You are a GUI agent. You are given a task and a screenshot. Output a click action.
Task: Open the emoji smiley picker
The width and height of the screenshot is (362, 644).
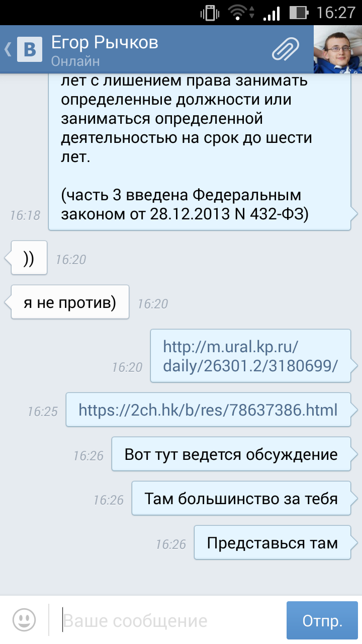24,620
